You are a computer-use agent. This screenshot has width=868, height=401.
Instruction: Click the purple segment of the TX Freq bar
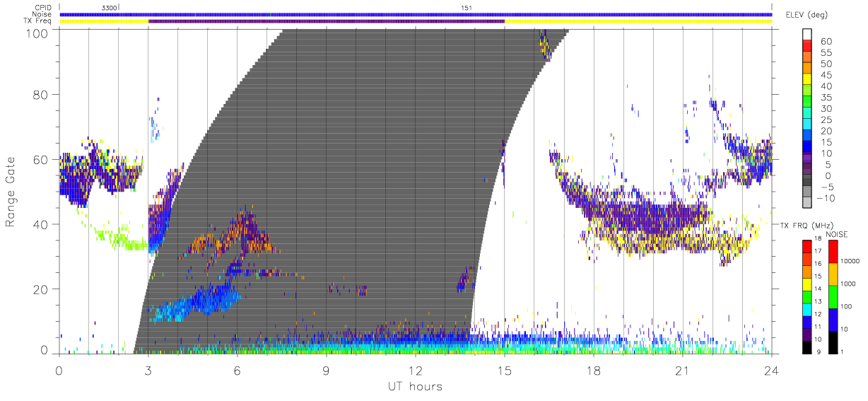click(327, 21)
